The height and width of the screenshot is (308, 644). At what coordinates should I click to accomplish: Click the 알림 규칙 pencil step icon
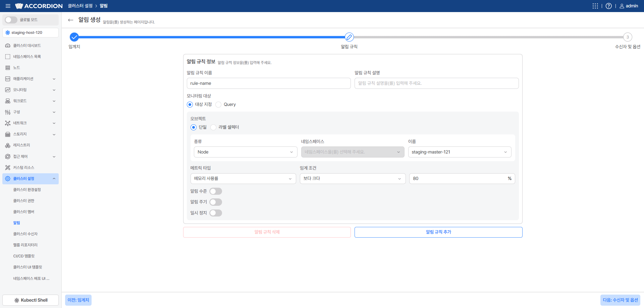[x=349, y=37]
